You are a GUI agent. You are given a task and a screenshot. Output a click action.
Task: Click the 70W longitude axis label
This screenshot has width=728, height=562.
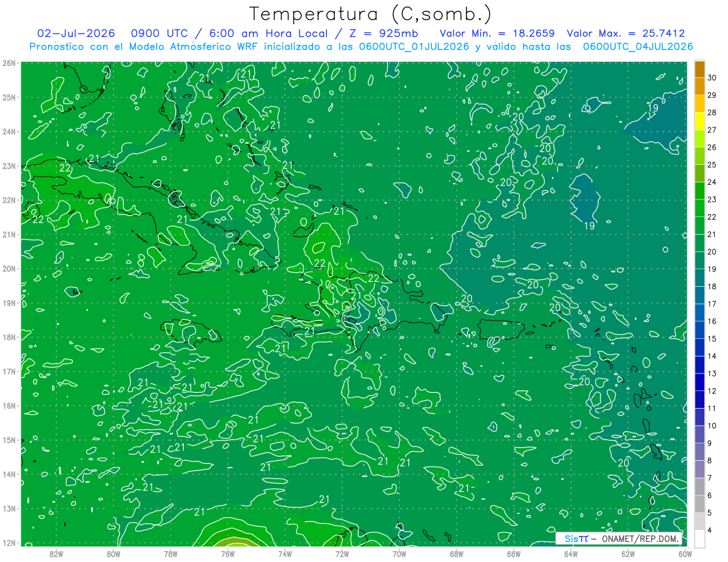point(399,554)
